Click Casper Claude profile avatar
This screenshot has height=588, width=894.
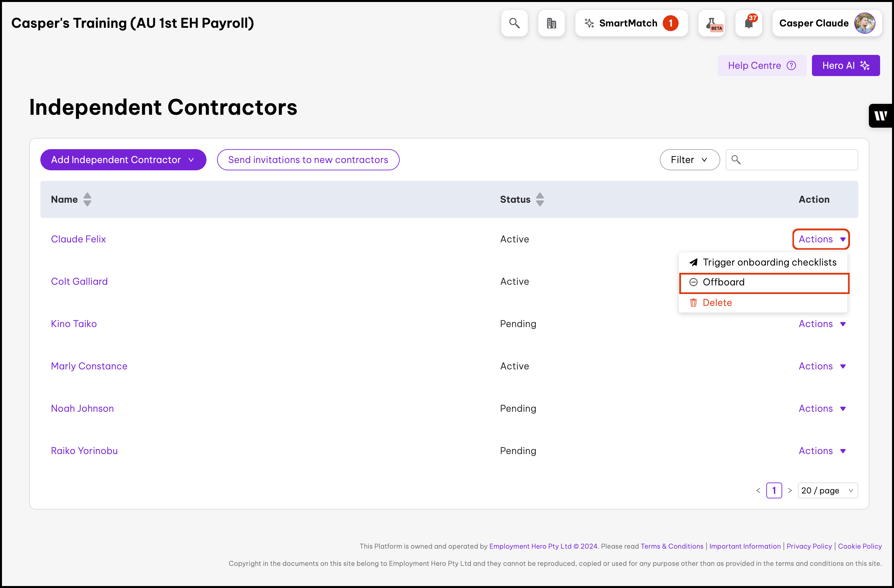[x=864, y=23]
